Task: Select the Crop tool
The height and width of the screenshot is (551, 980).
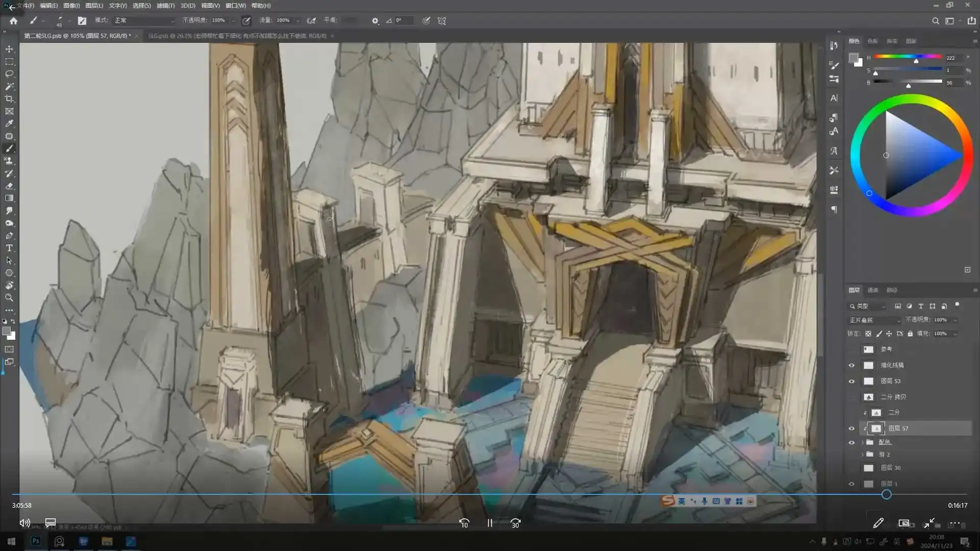Action: pyautogui.click(x=9, y=99)
